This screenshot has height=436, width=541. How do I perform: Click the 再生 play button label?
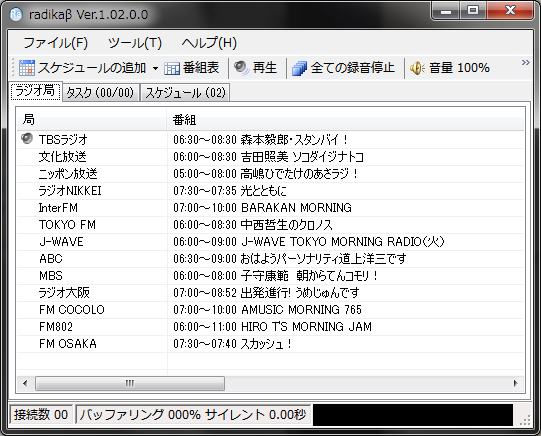pyautogui.click(x=265, y=68)
